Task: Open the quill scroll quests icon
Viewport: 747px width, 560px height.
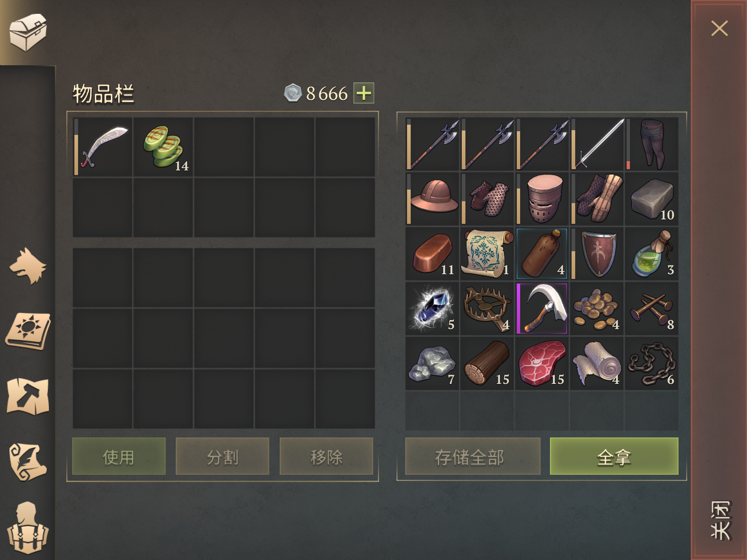Action: pos(28,462)
